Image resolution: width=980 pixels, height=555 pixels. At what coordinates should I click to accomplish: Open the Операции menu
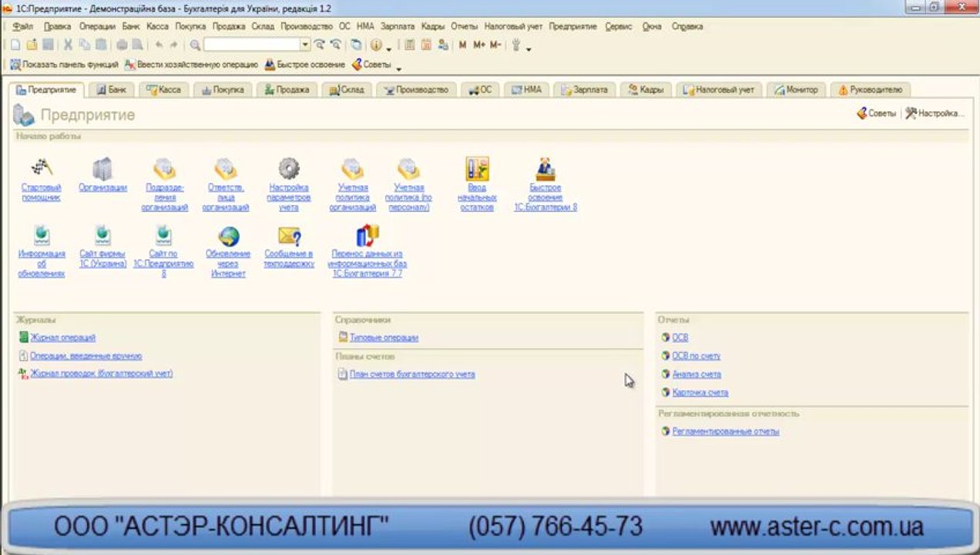[x=97, y=26]
